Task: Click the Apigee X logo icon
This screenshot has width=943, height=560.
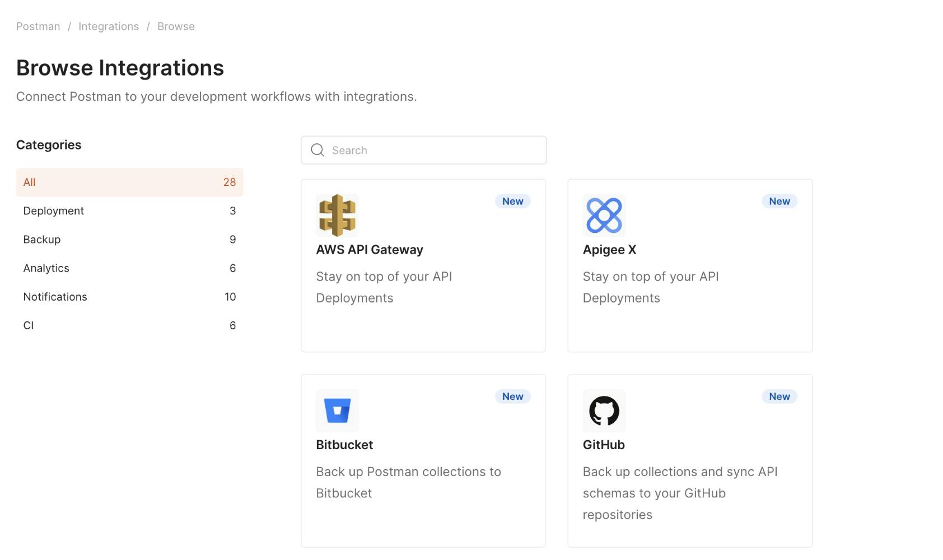Action: 604,216
